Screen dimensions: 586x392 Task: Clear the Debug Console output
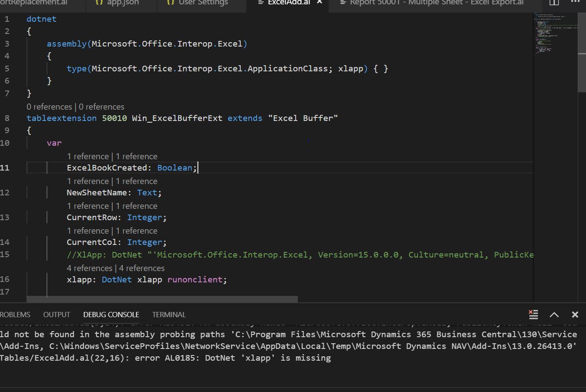533,314
